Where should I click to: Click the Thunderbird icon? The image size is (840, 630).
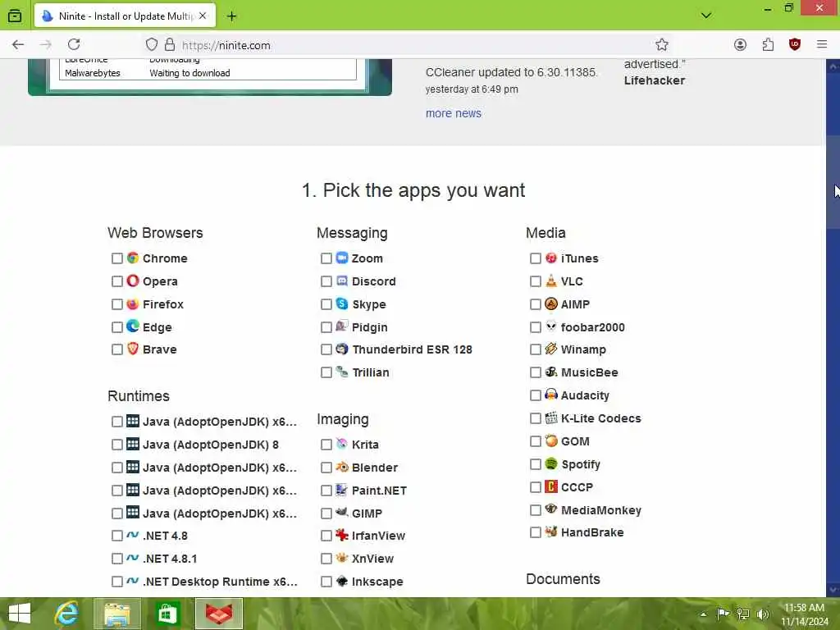[x=342, y=349]
